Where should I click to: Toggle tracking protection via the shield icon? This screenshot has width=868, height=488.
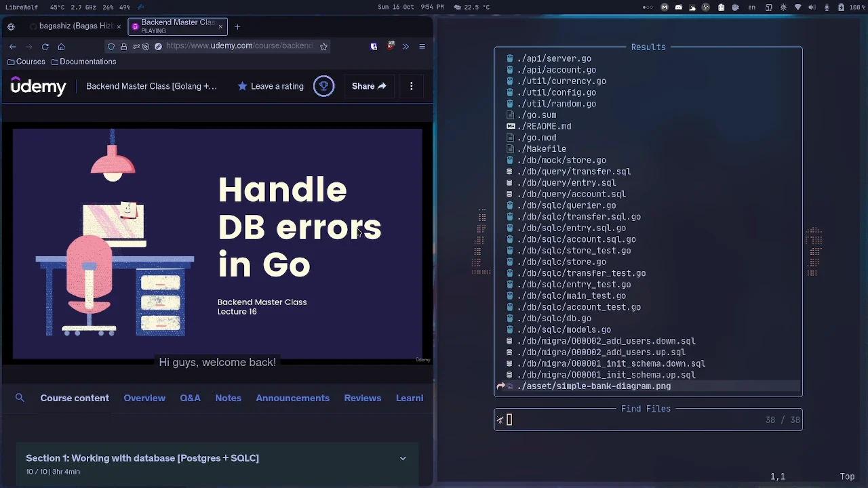(x=111, y=47)
